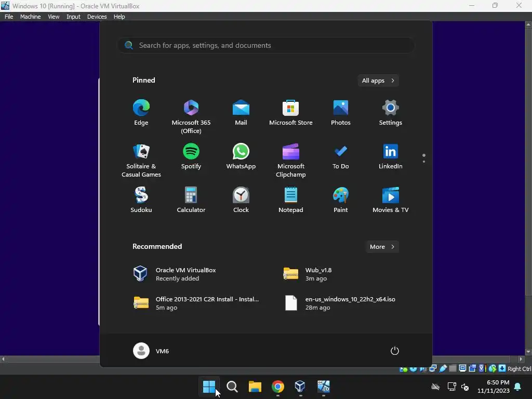Screen dimensions: 532x399
Task: Open the Help menu
Action: click(119, 17)
